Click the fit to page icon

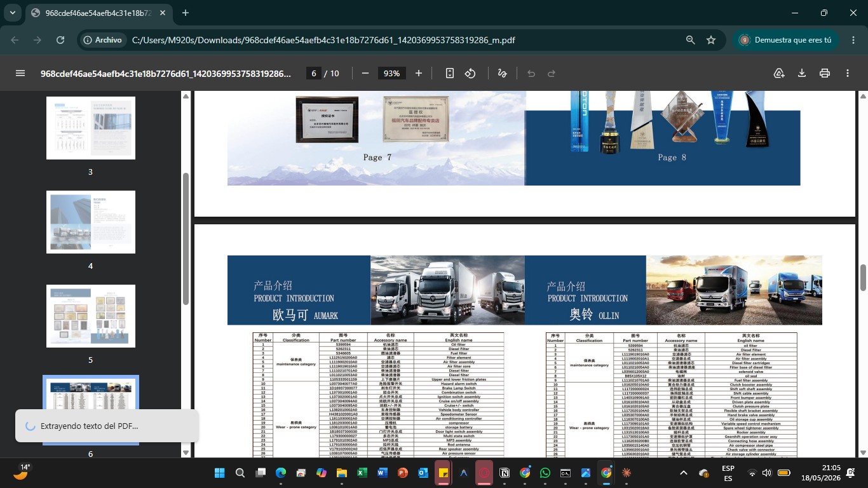pyautogui.click(x=450, y=73)
